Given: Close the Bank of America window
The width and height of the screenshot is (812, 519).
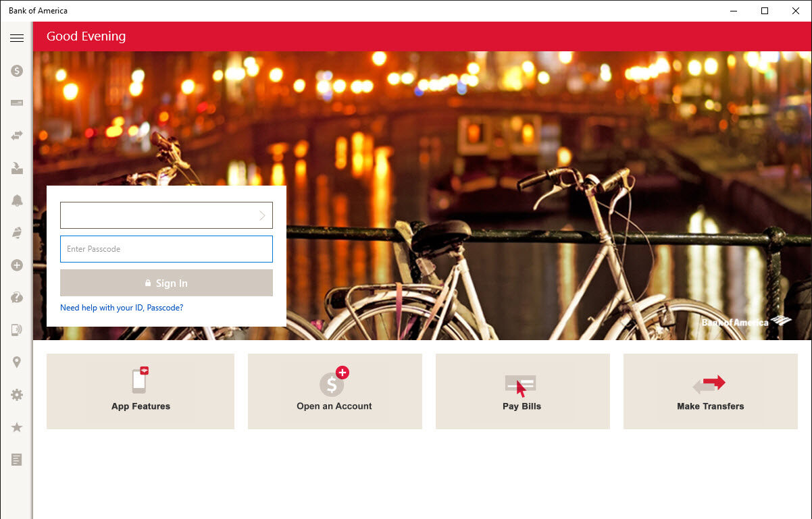Looking at the screenshot, I should (x=796, y=11).
